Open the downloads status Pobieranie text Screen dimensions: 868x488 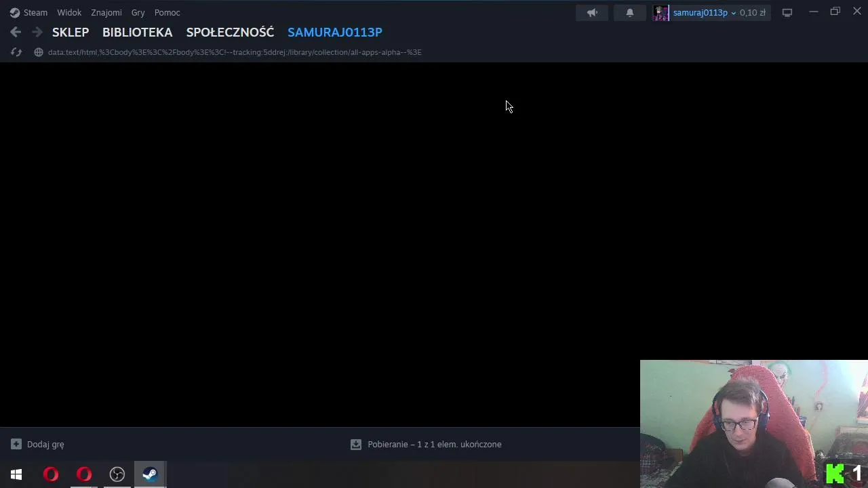click(x=435, y=445)
